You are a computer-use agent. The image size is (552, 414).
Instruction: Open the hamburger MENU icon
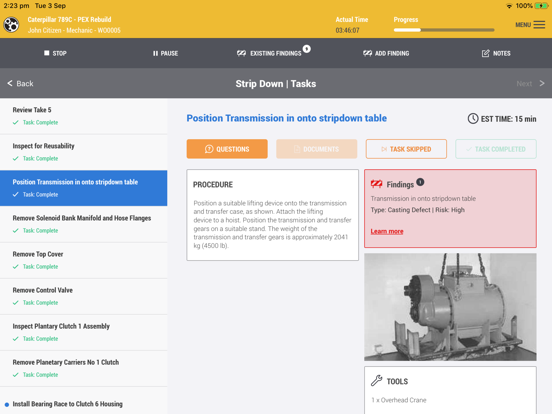coord(539,25)
